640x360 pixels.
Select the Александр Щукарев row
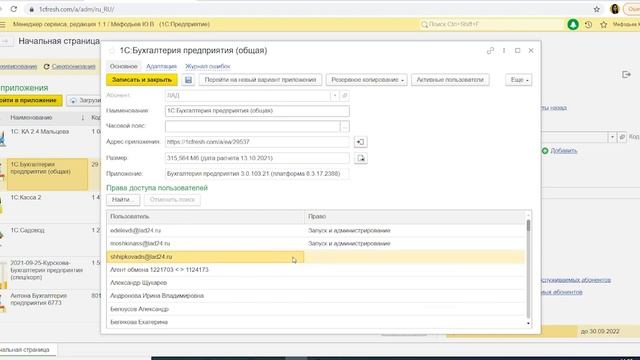(316, 283)
